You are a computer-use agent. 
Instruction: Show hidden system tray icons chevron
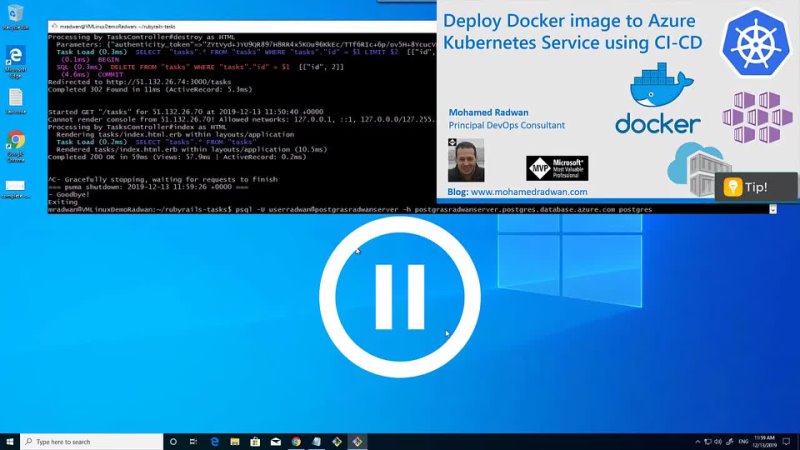coord(697,442)
